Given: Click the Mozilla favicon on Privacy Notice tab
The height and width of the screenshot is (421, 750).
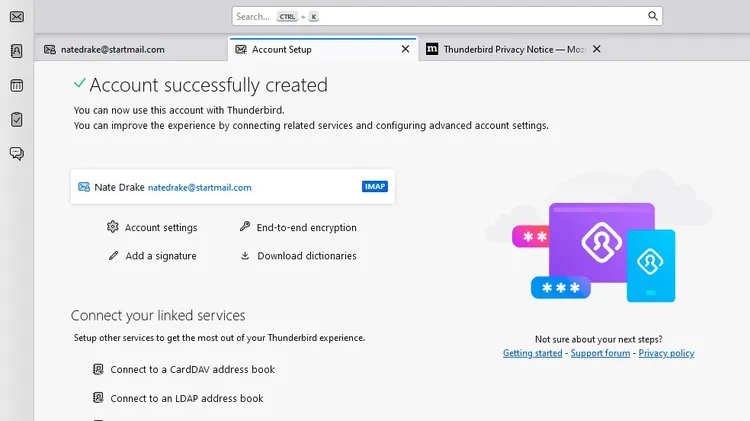Looking at the screenshot, I should tap(432, 49).
